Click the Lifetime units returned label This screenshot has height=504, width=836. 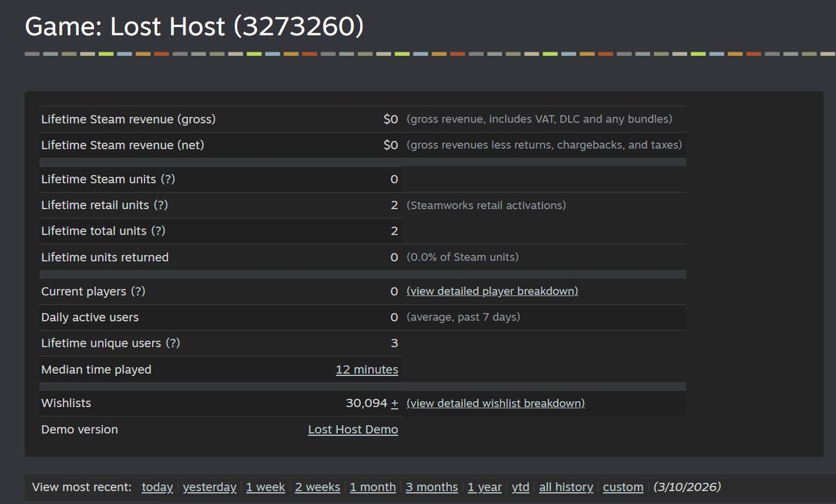pos(104,258)
